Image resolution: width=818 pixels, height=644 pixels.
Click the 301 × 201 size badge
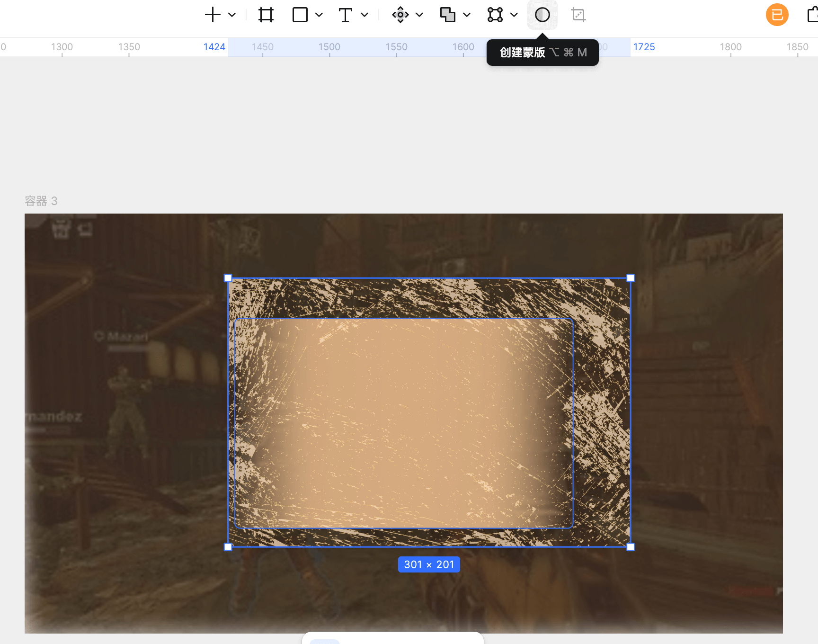point(429,564)
